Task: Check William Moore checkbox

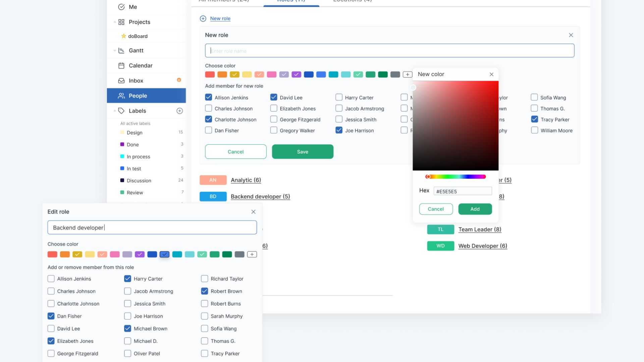Action: [x=534, y=130]
